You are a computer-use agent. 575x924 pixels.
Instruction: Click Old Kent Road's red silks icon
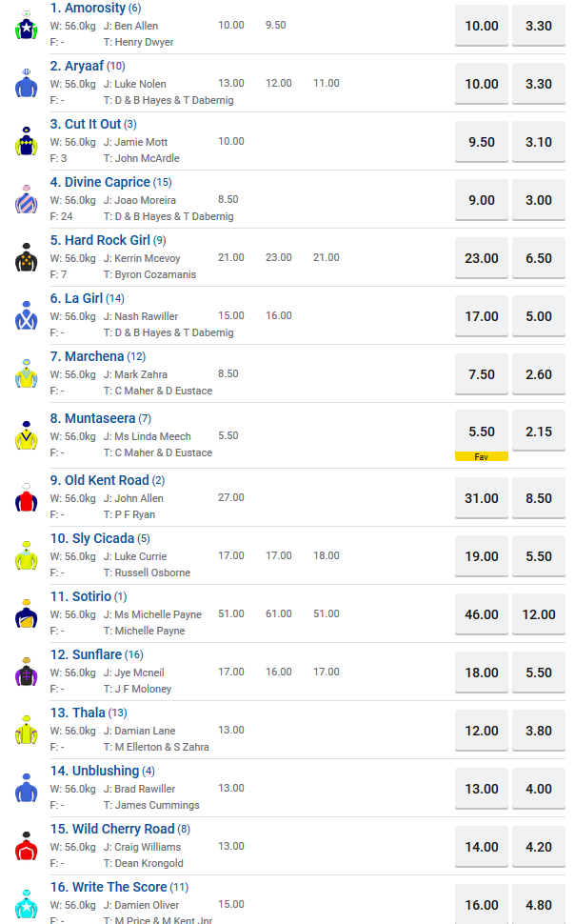click(x=26, y=498)
